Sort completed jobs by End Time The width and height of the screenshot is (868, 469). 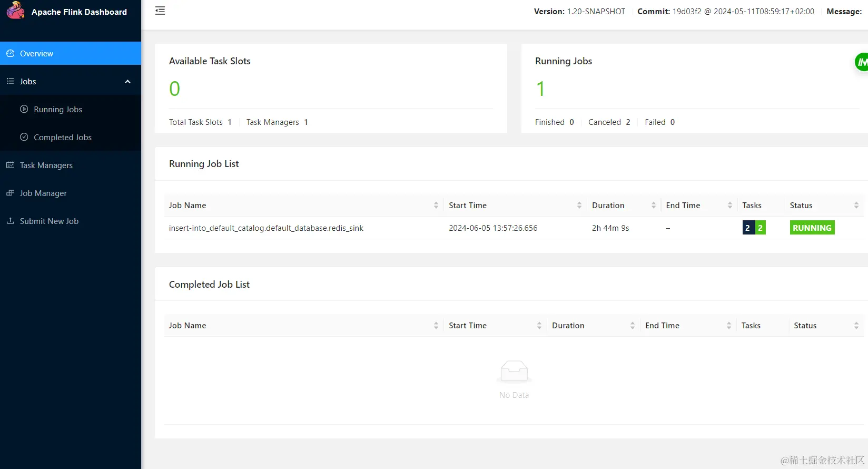pos(728,326)
